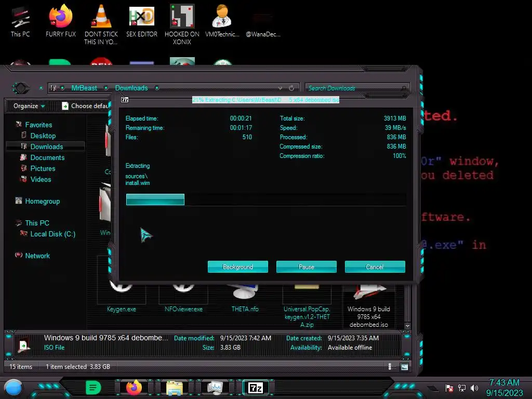Select Universal.PopCap.keygen.v1.2-THETA.zip file
Screen dimensions: 532x399
click(x=307, y=305)
